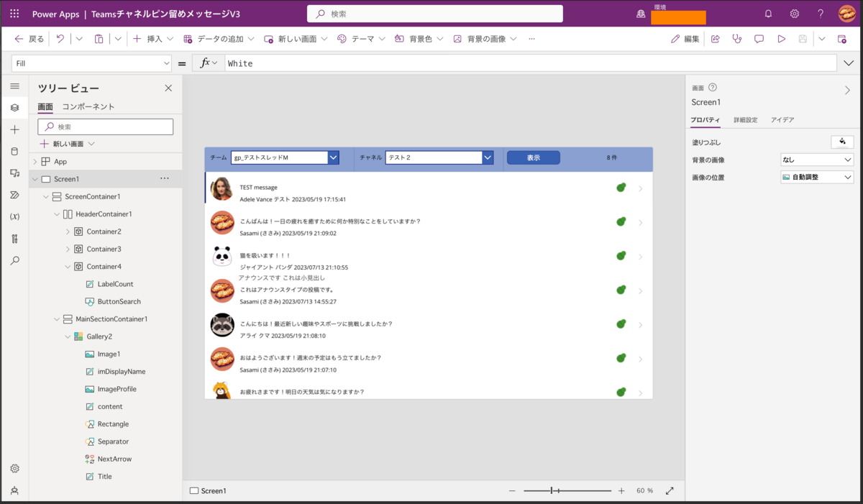
Task: Open the toolbar overflow ellipsis menu
Action: (x=531, y=39)
